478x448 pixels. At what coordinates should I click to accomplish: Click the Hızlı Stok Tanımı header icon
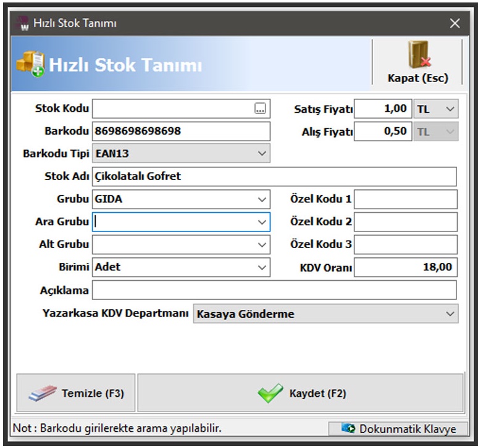30,64
